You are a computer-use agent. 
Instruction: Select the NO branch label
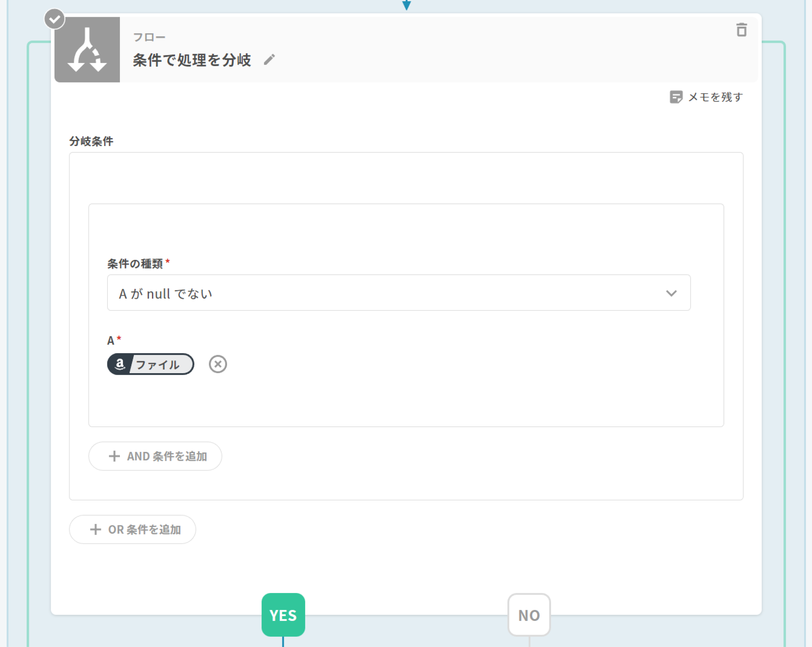pos(529,615)
